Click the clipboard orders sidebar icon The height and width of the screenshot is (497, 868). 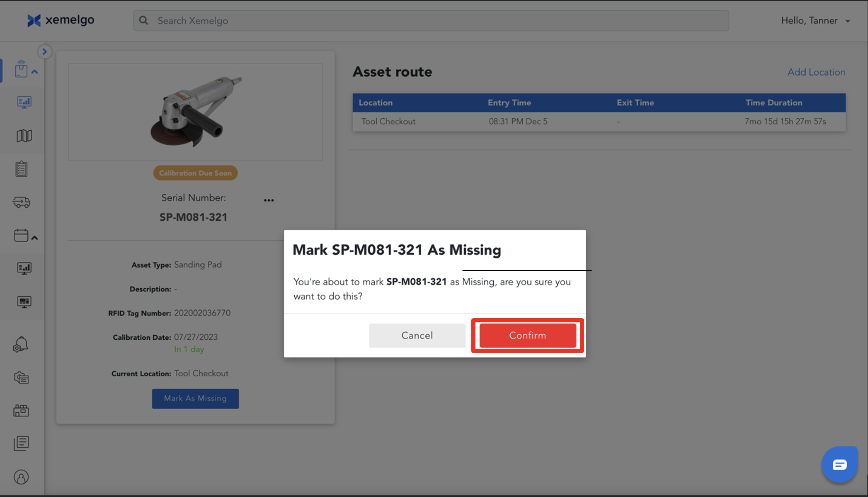click(x=22, y=169)
